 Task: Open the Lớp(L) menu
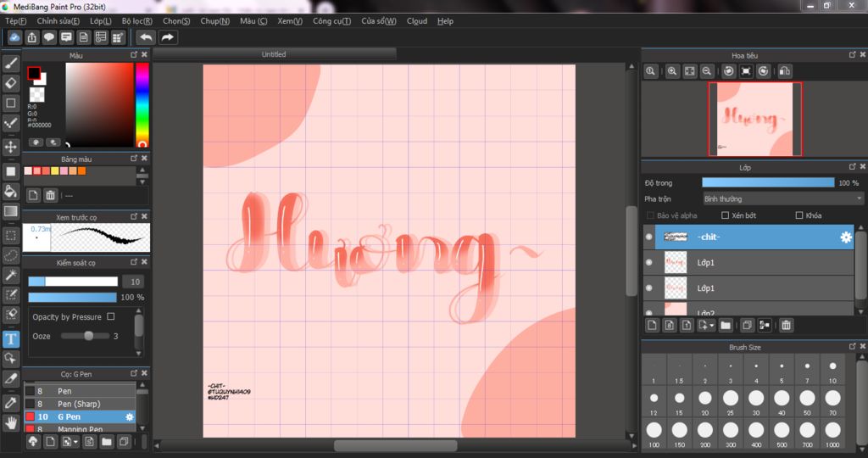tap(101, 21)
